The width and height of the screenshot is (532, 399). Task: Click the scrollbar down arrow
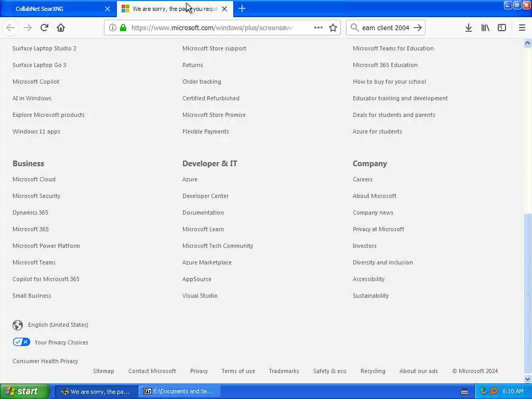527,379
